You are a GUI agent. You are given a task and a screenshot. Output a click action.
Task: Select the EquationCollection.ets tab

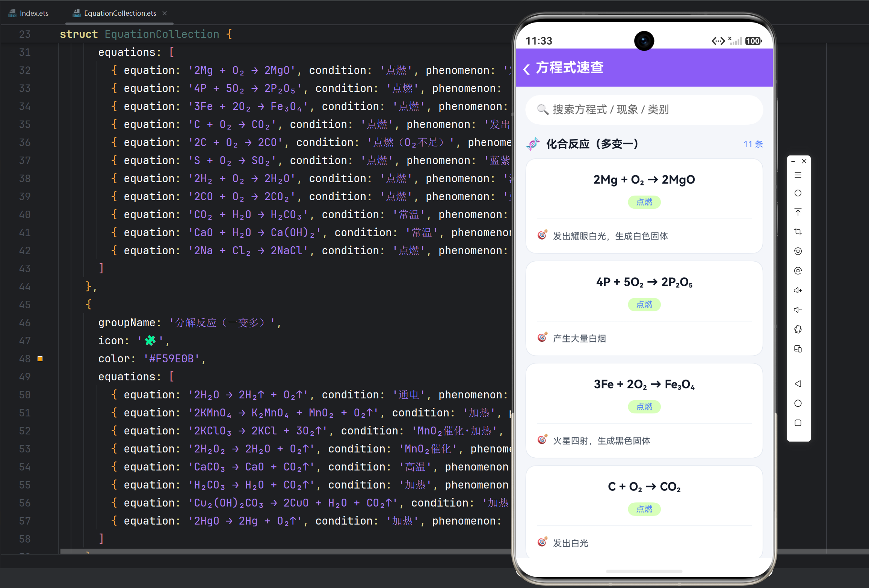point(120,13)
